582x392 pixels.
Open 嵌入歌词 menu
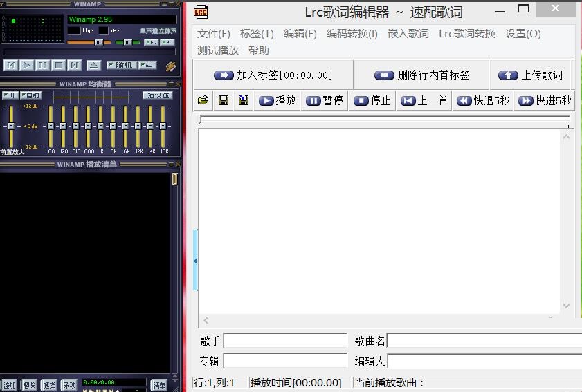[408, 34]
